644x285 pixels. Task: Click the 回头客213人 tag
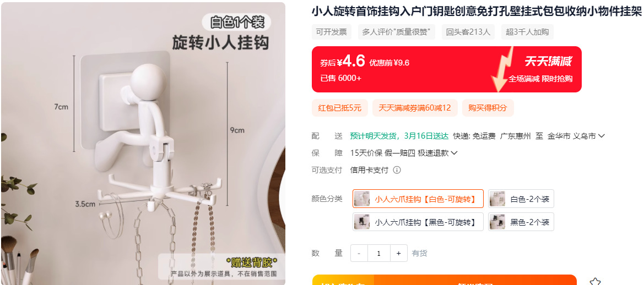pyautogui.click(x=468, y=32)
